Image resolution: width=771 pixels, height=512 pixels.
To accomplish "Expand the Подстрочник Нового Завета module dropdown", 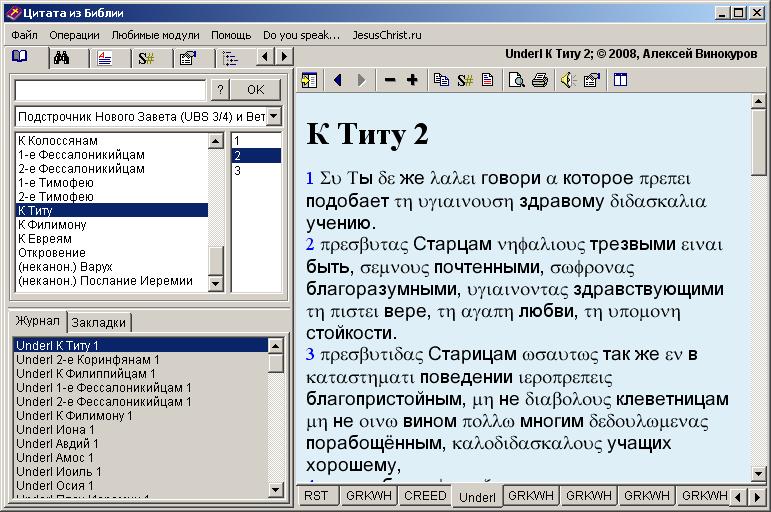I will point(275,117).
